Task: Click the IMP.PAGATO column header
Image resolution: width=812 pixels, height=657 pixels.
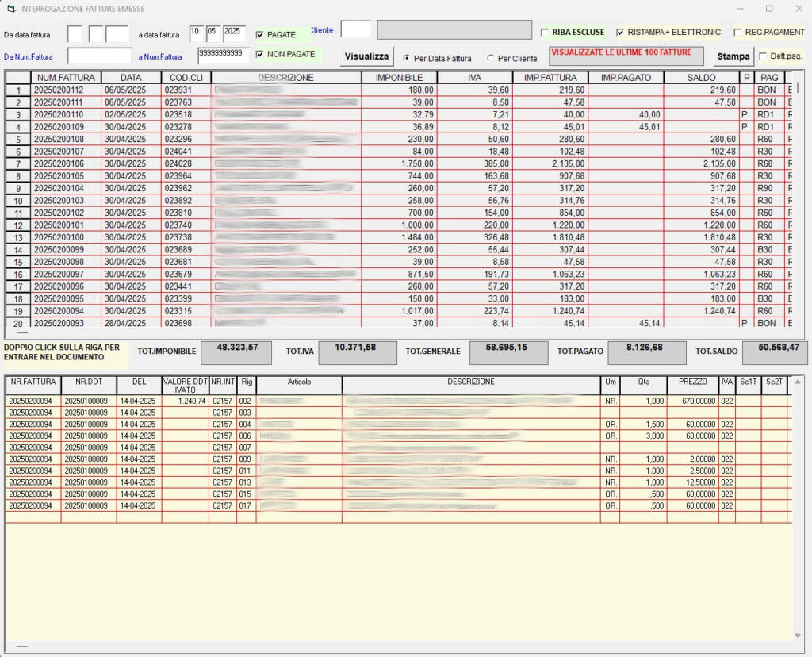Action: tap(626, 78)
